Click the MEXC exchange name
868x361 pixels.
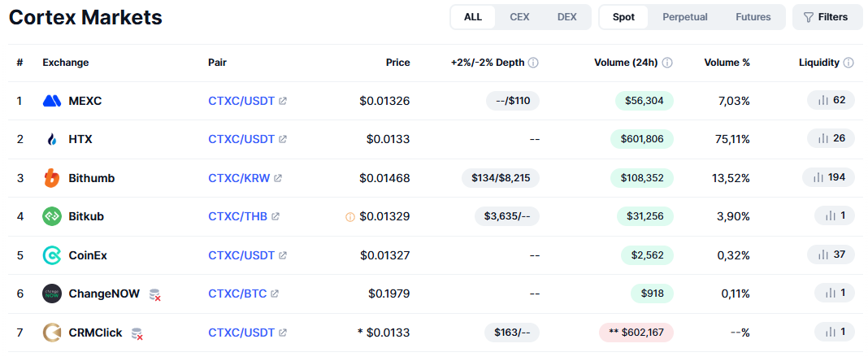point(85,101)
